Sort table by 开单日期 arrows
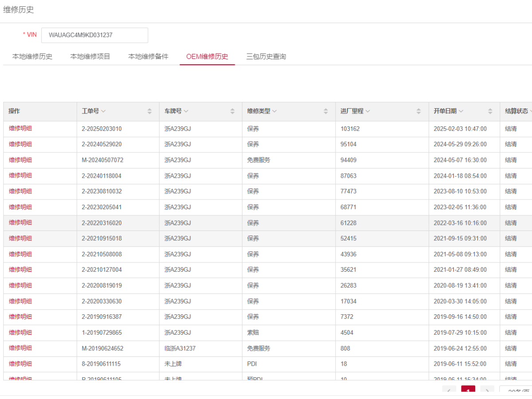 click(490, 111)
